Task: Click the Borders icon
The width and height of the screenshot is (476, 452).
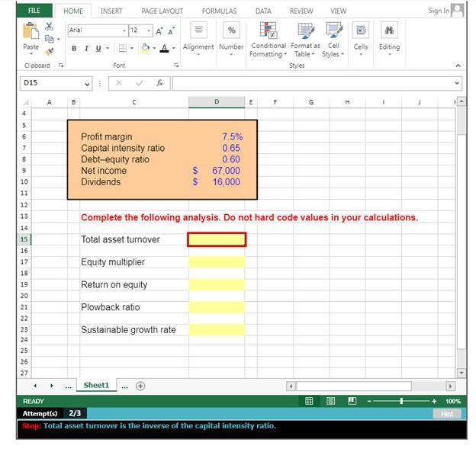Action: click(123, 48)
